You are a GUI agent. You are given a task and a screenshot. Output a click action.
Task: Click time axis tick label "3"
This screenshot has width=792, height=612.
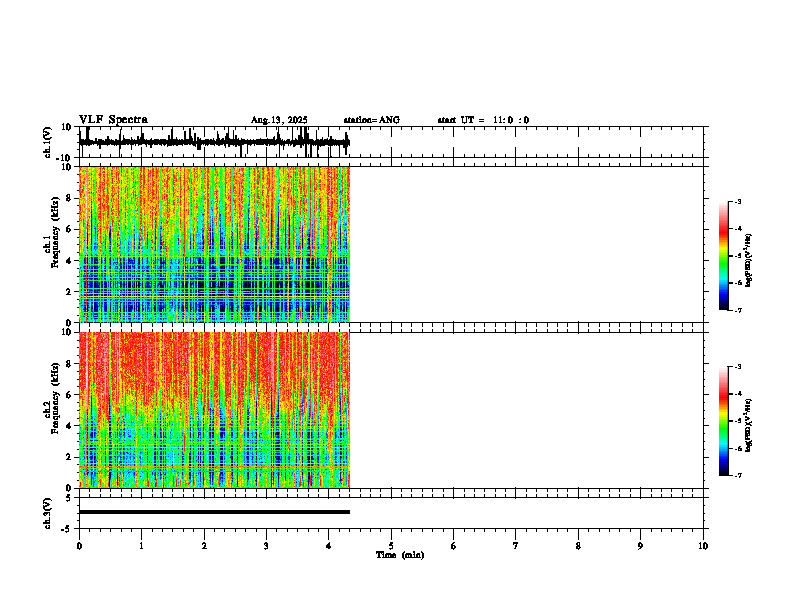[x=266, y=546]
